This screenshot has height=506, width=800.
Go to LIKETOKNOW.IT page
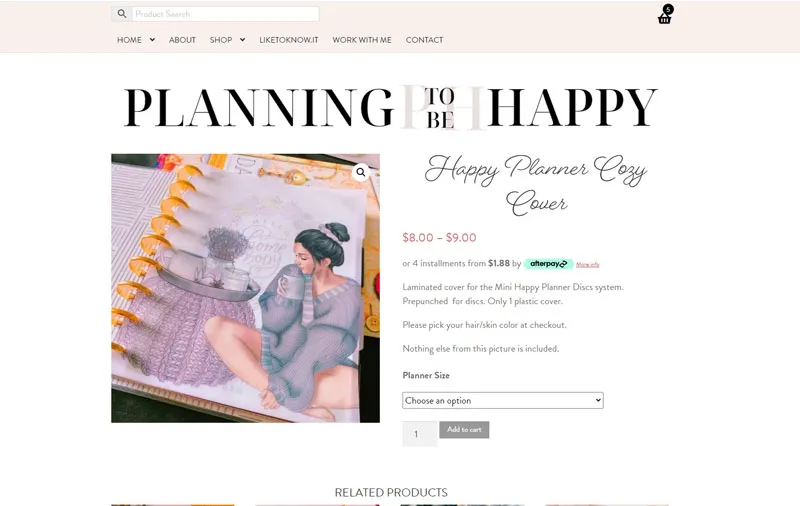pos(289,40)
